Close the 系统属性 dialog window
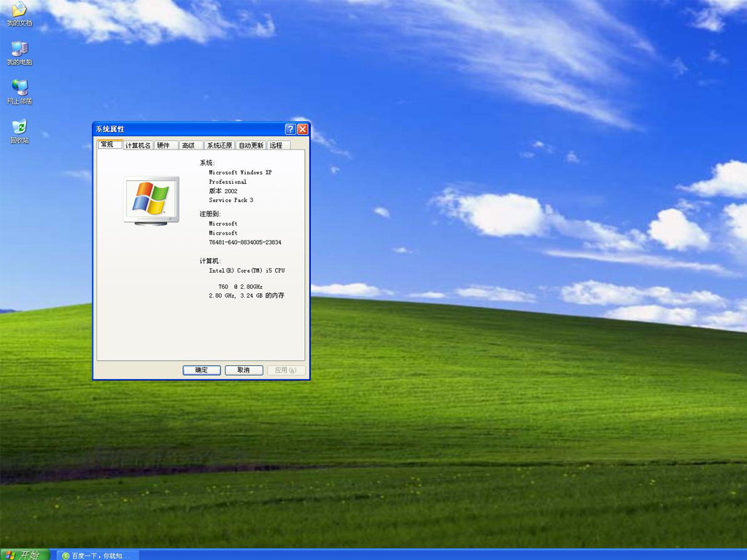Viewport: 747px width, 560px height. (303, 129)
